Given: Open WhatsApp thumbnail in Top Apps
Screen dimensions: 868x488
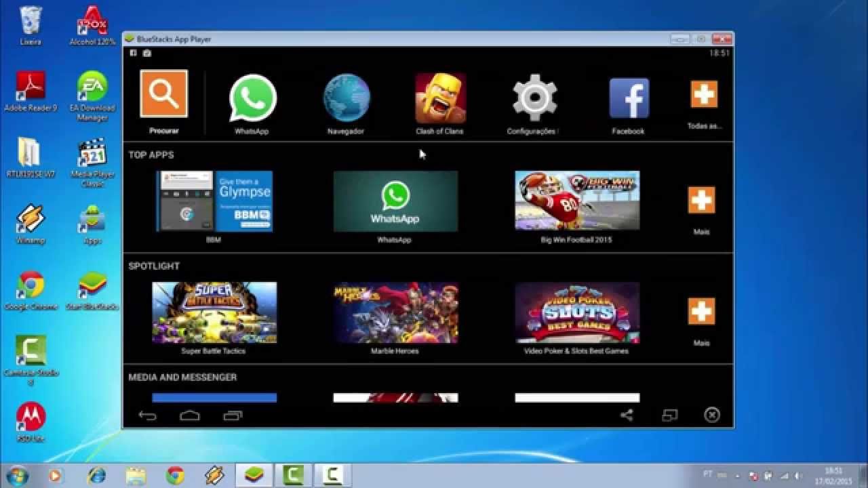Looking at the screenshot, I should tap(395, 201).
